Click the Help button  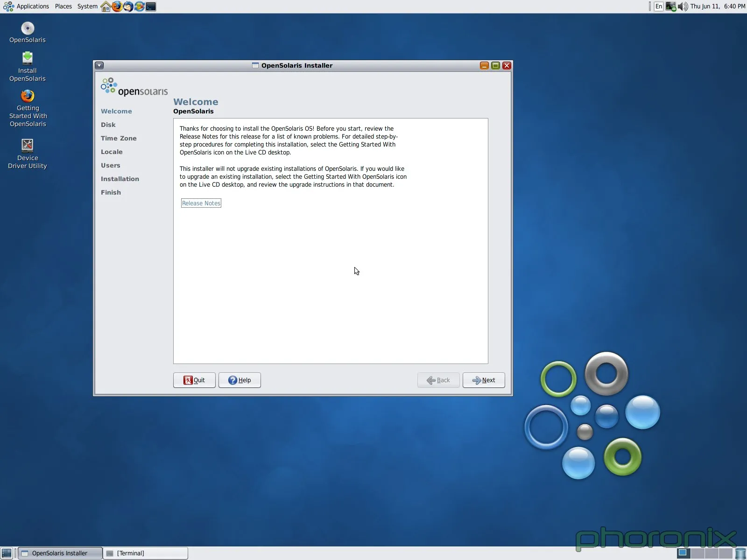[x=240, y=380]
